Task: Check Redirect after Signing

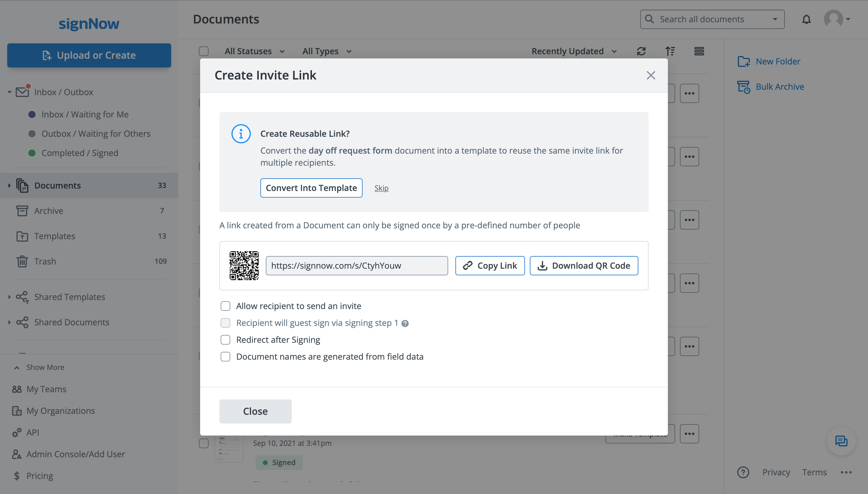Action: [x=225, y=339]
